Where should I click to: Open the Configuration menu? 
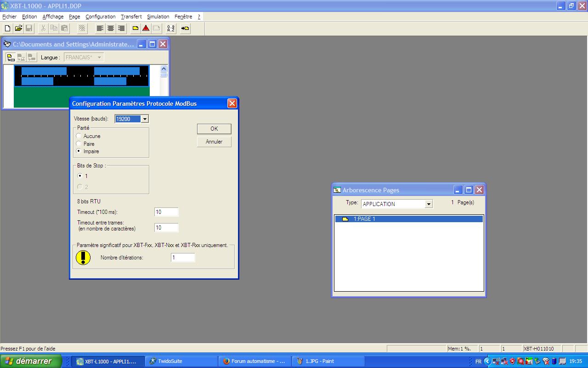(100, 17)
